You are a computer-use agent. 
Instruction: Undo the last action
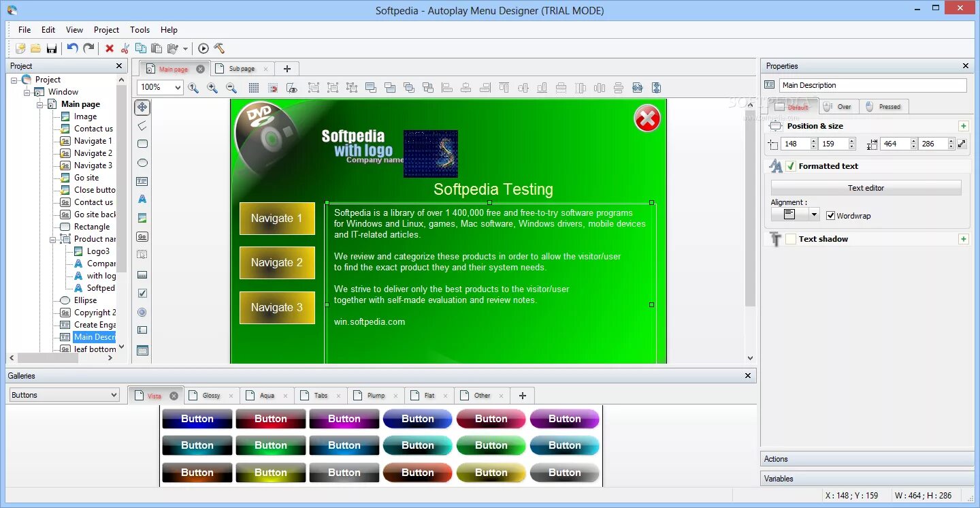72,48
